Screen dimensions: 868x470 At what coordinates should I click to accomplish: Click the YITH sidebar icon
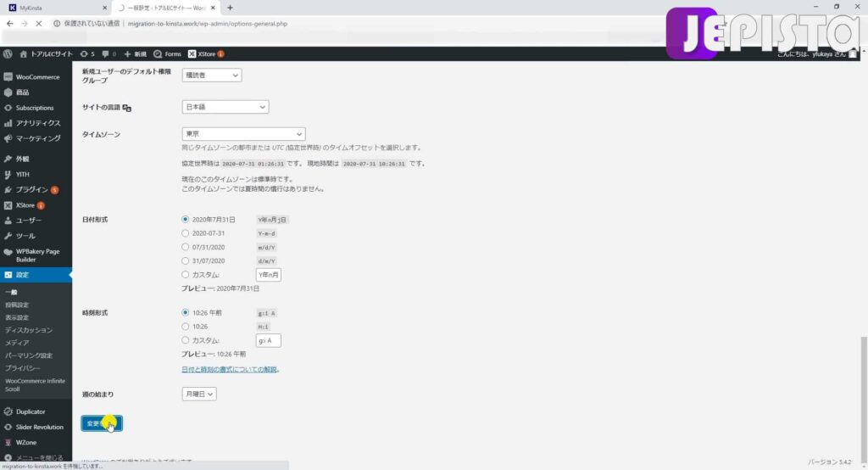click(8, 174)
